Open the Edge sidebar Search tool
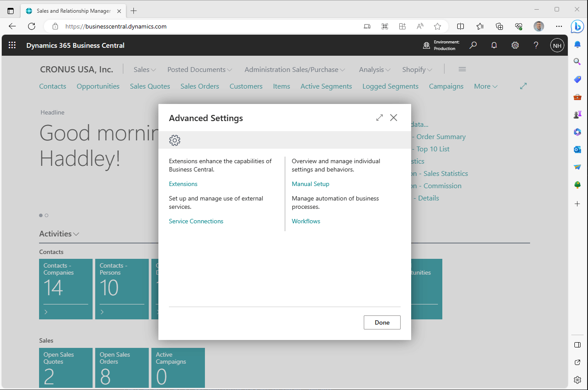588x390 pixels. 577,62
